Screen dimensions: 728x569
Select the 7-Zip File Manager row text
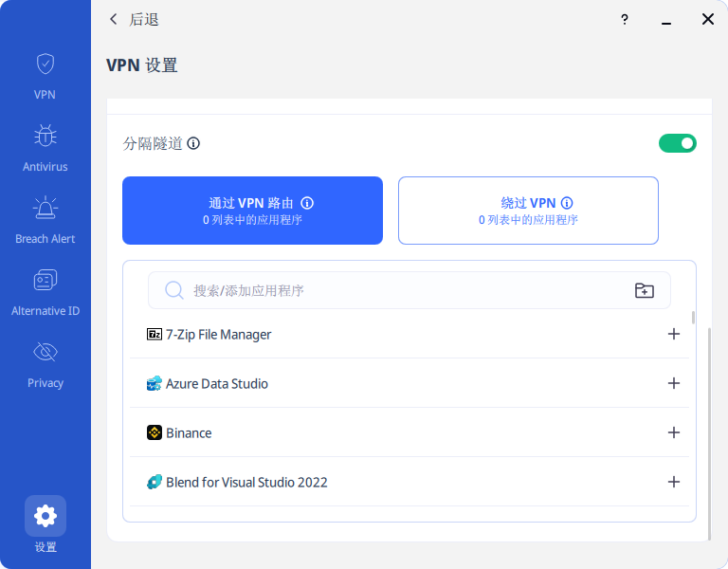pos(219,335)
